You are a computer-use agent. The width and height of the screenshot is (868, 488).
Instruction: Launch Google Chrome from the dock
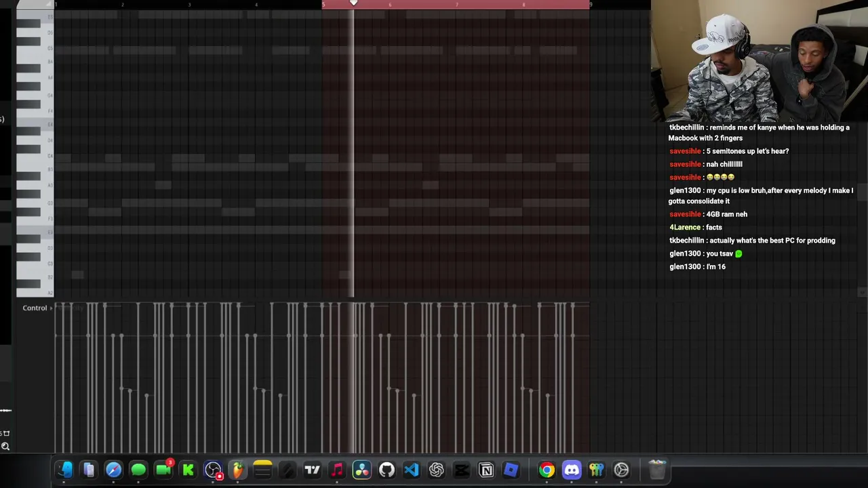coord(547,470)
